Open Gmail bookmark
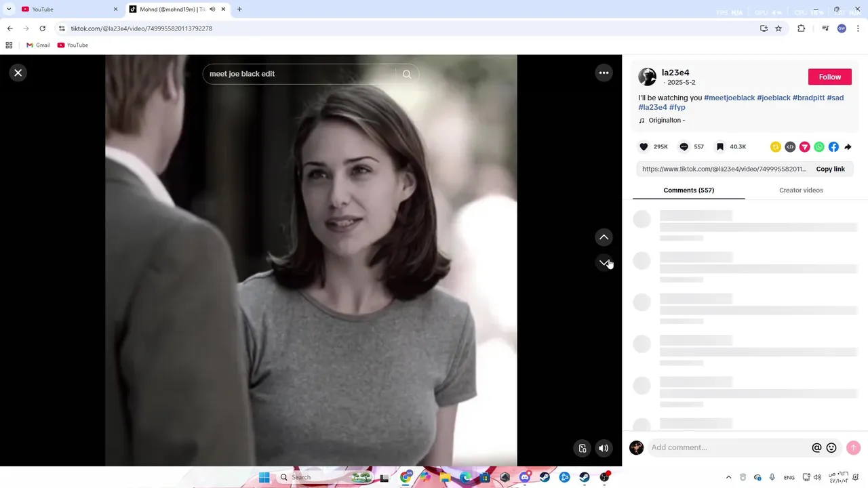This screenshot has width=868, height=488. 38,45
